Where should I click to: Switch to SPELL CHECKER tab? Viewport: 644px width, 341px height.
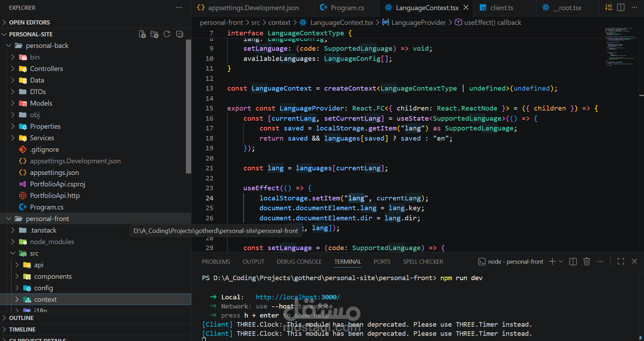coord(423,262)
